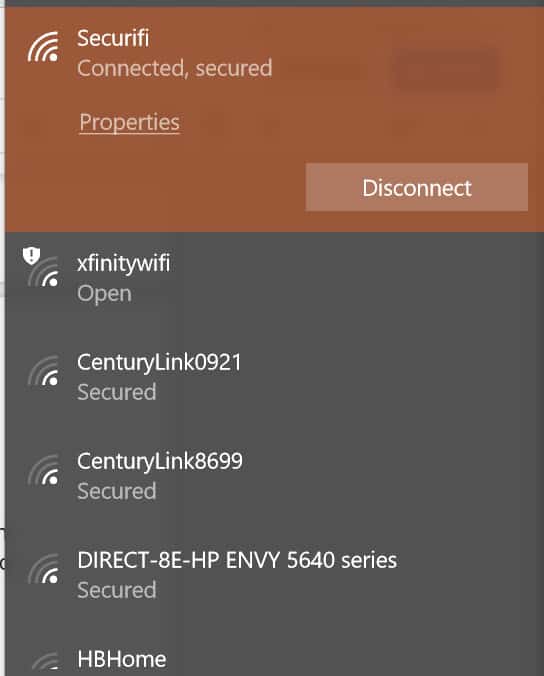Click the HP ENVY 5640 Wi-Fi signal icon

pos(44,569)
